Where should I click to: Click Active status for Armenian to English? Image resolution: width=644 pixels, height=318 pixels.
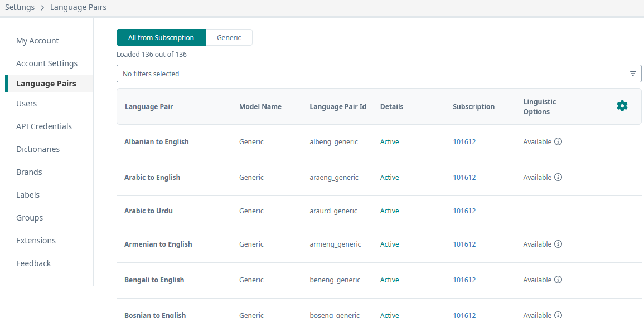[389, 244]
